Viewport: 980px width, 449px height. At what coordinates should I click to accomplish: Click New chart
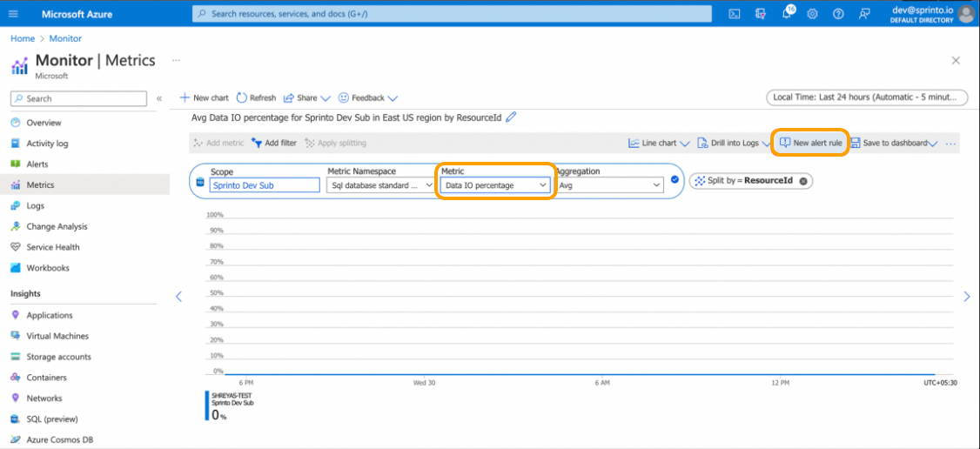click(205, 98)
